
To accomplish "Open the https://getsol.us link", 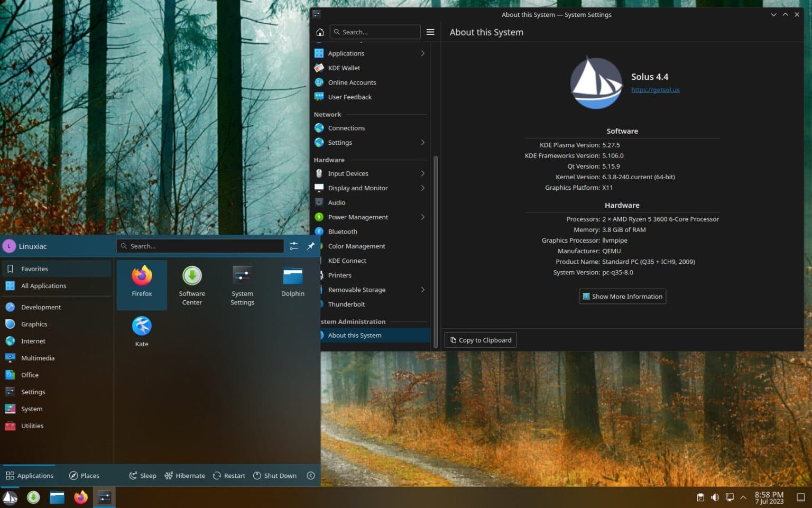I will click(x=656, y=89).
